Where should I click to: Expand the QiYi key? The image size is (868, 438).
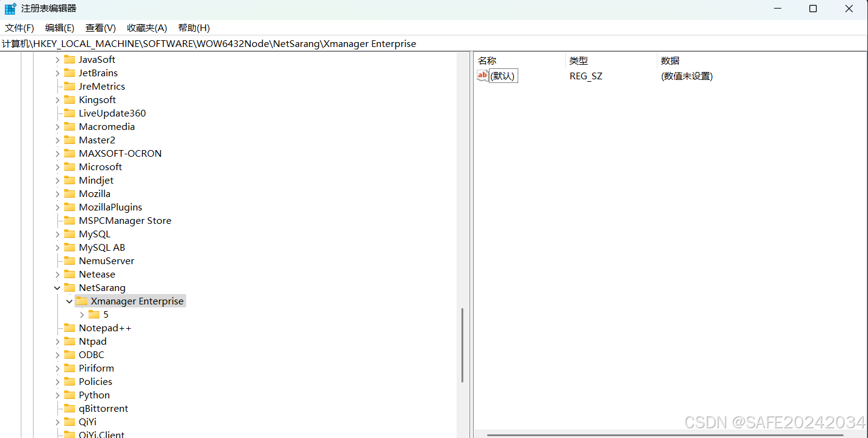57,422
